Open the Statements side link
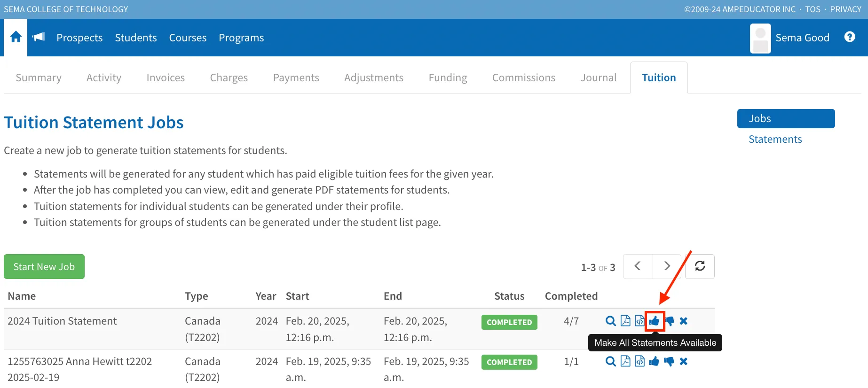 pos(775,139)
